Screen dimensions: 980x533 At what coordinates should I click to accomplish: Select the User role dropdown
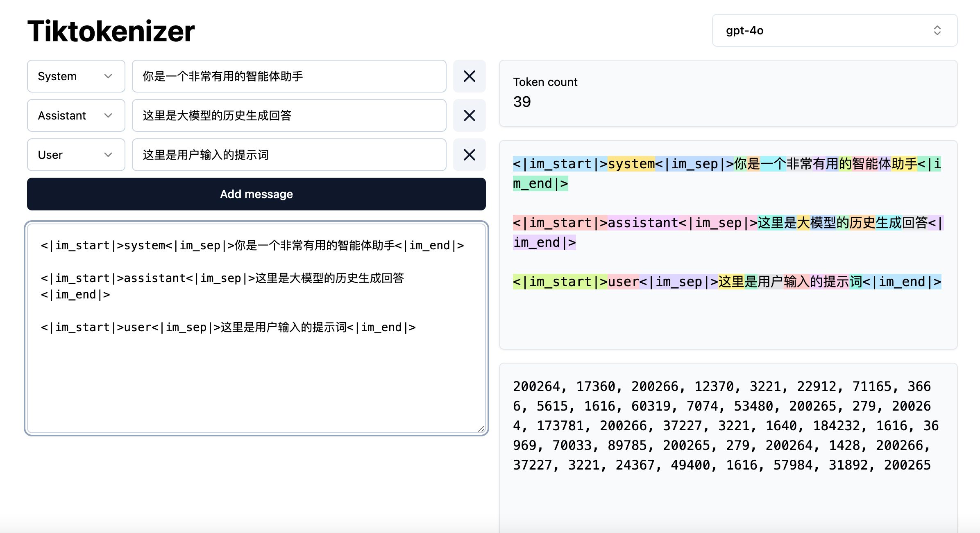(x=76, y=155)
